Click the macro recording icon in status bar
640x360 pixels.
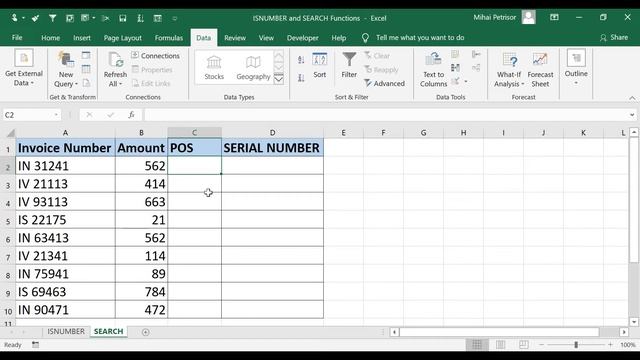pyautogui.click(x=36, y=345)
